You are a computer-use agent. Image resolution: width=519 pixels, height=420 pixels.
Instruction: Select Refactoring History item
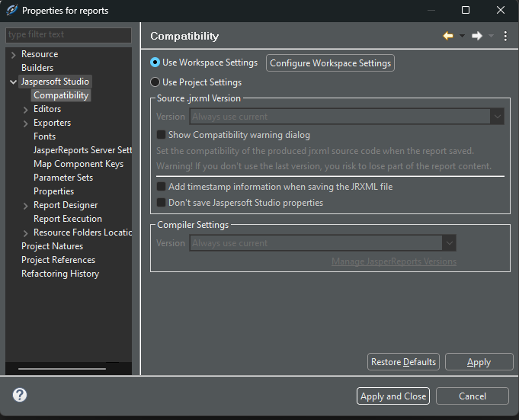click(x=60, y=274)
